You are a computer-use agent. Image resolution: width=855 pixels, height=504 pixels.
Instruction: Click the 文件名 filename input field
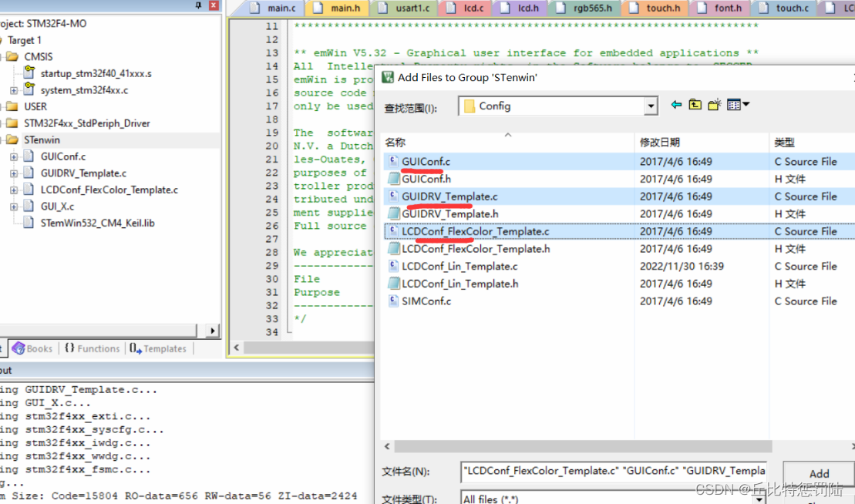[x=614, y=472]
